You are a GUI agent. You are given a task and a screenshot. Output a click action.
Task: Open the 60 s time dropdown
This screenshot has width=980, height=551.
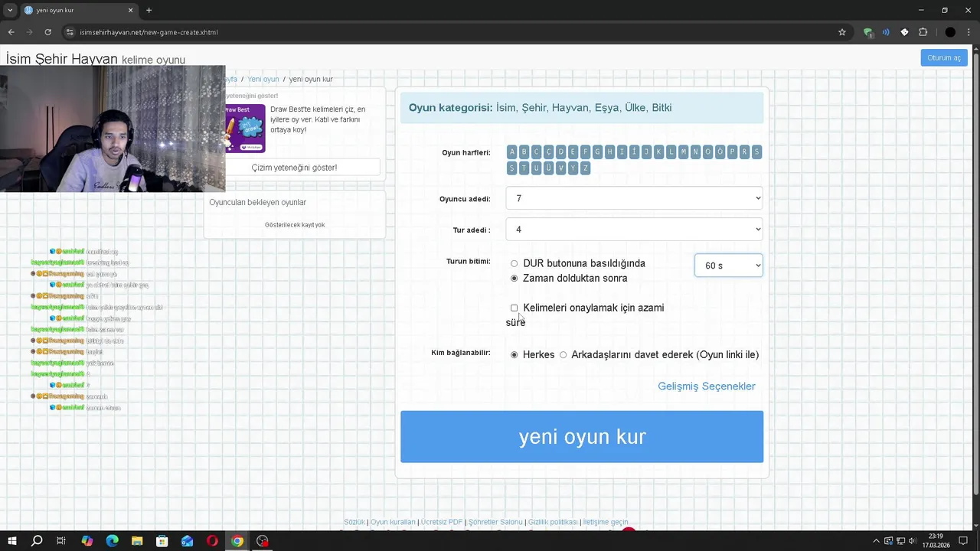coord(728,266)
